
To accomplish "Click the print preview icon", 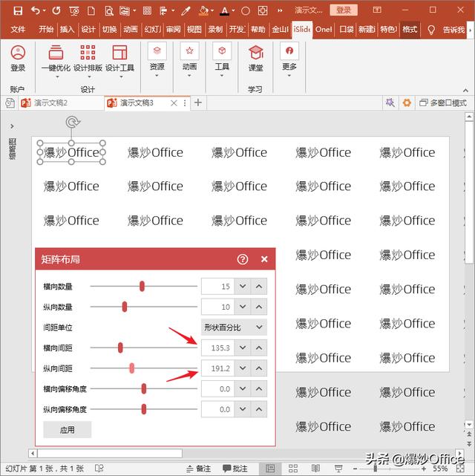I will point(108,11).
